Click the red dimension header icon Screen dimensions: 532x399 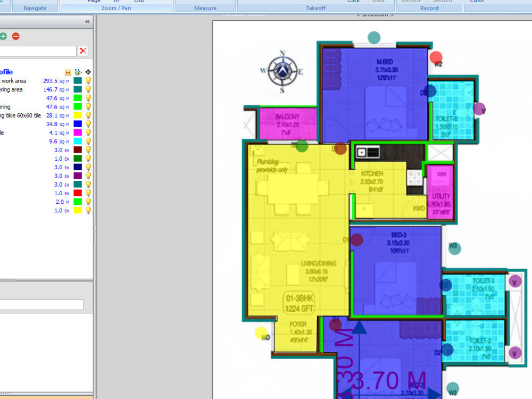68,72
